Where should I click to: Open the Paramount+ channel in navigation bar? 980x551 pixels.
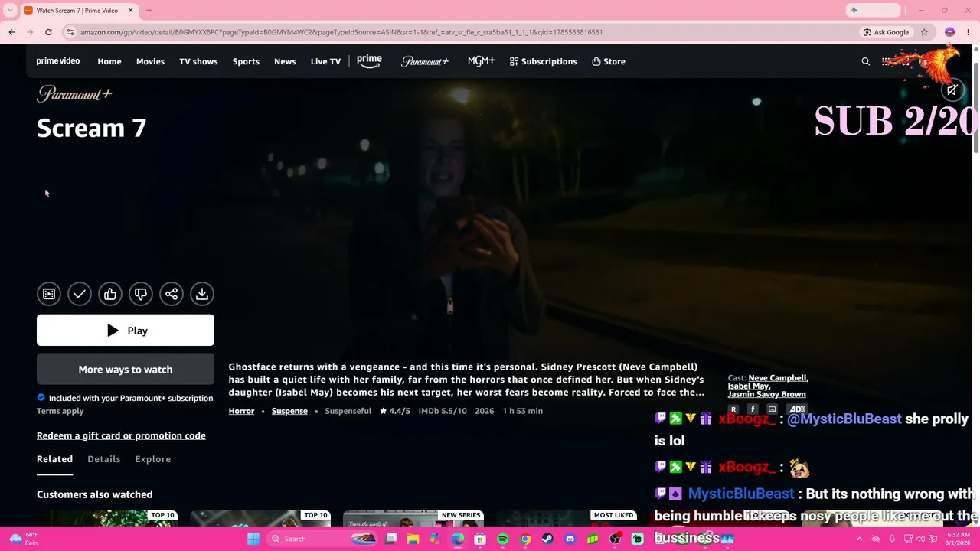click(x=425, y=61)
